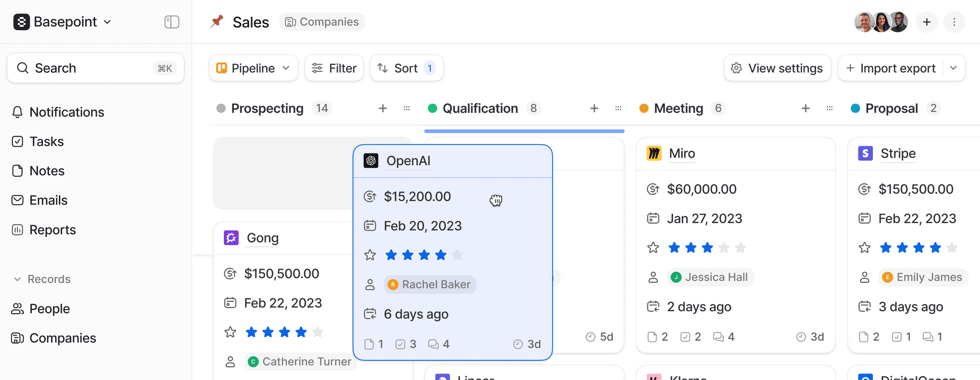Click the green Qualification status dot
Screen dimensions: 980x380
(x=433, y=109)
